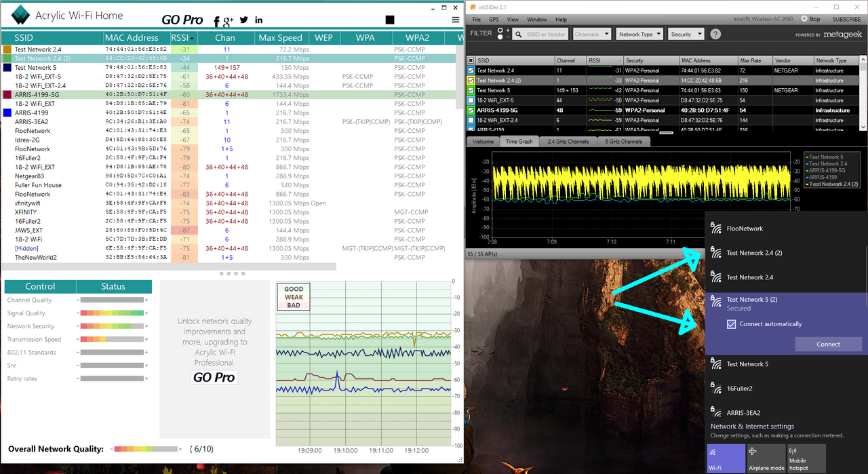Click the Acrylic Wi-Fi Home logo icon
This screenshot has height=474, width=868.
[x=20, y=15]
